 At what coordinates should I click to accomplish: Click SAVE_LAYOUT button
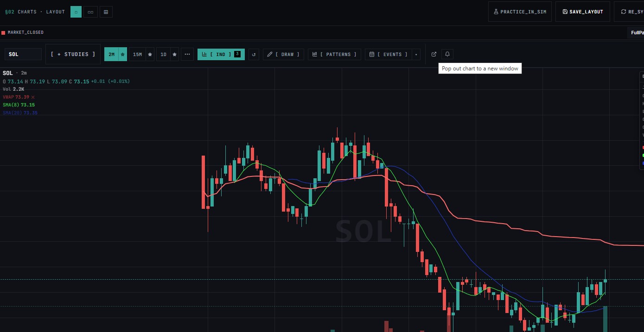coord(582,12)
